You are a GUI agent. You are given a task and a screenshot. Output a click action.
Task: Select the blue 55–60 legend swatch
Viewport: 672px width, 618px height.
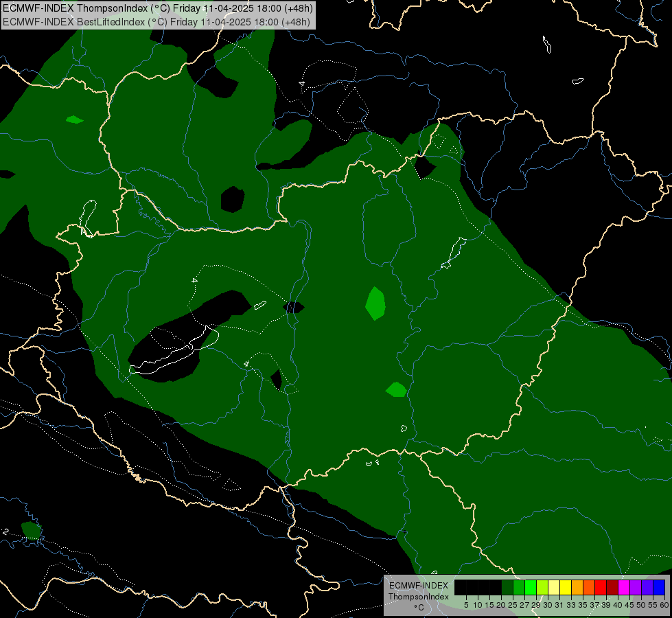pyautogui.click(x=659, y=588)
